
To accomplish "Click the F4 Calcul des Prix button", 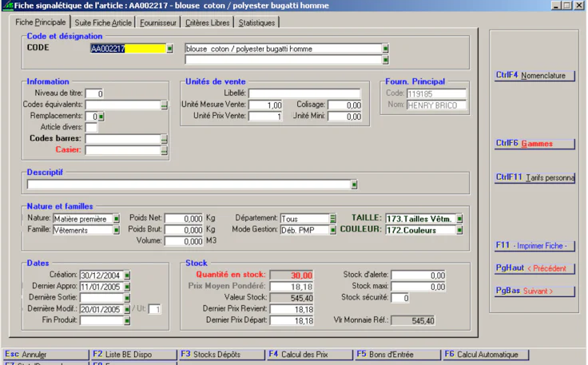I will [x=309, y=355].
